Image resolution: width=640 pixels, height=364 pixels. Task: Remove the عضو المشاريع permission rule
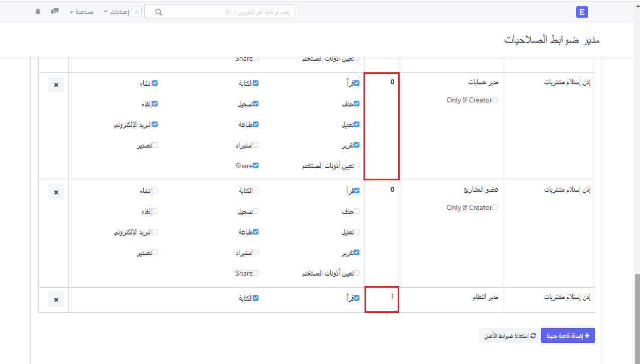click(56, 192)
